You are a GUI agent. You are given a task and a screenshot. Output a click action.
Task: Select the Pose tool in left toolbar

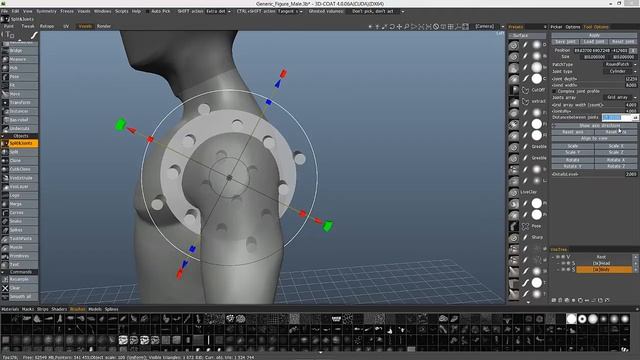(20, 77)
